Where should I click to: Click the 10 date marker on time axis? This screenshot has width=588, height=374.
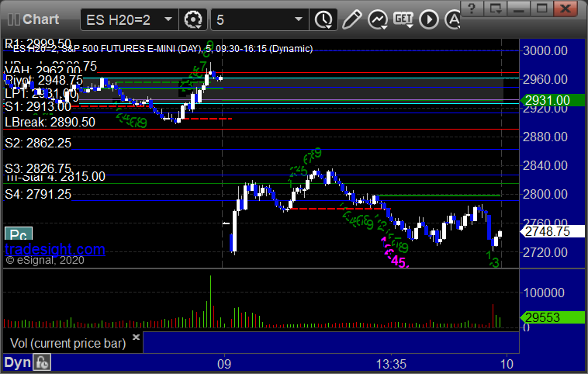pyautogui.click(x=507, y=364)
